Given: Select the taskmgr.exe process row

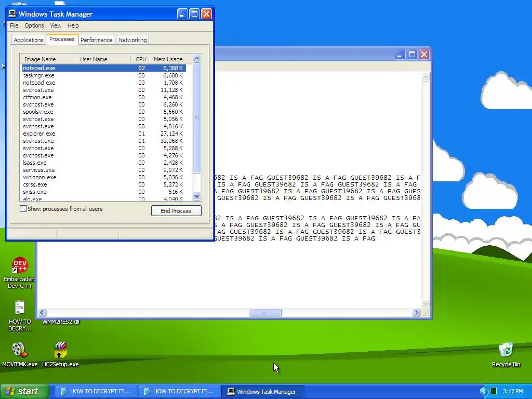Looking at the screenshot, I should pos(104,75).
